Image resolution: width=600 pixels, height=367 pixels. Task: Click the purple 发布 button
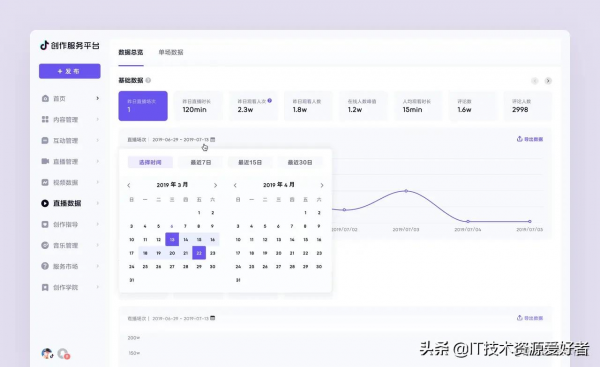coord(70,71)
